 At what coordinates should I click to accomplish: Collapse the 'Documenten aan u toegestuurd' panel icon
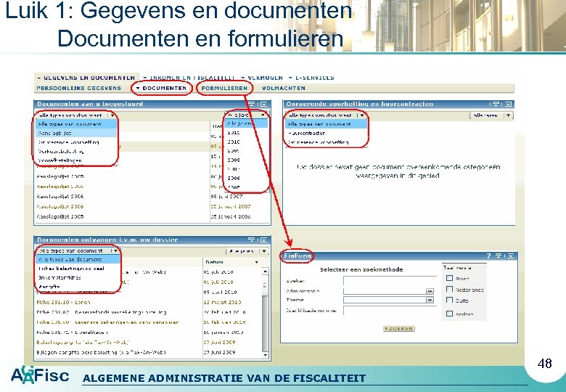[x=251, y=104]
